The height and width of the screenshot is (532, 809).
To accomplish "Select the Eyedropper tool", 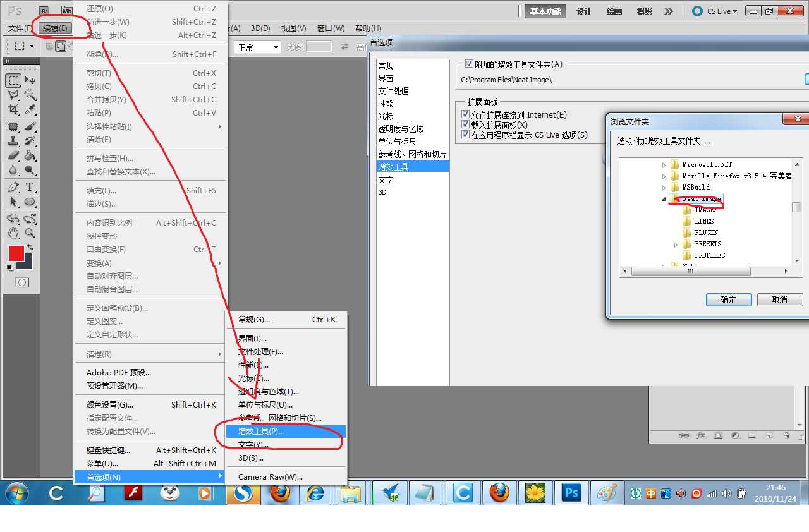I will pos(30,109).
